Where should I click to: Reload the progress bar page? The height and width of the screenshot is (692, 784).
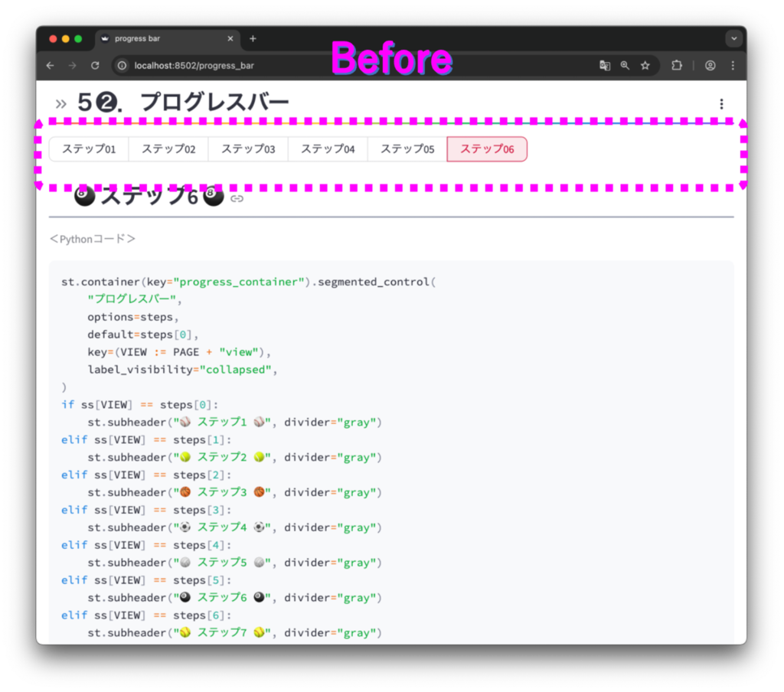95,66
